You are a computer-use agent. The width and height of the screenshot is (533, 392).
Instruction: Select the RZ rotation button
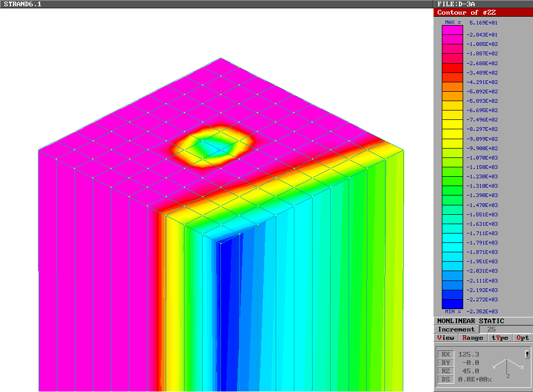tap(445, 371)
